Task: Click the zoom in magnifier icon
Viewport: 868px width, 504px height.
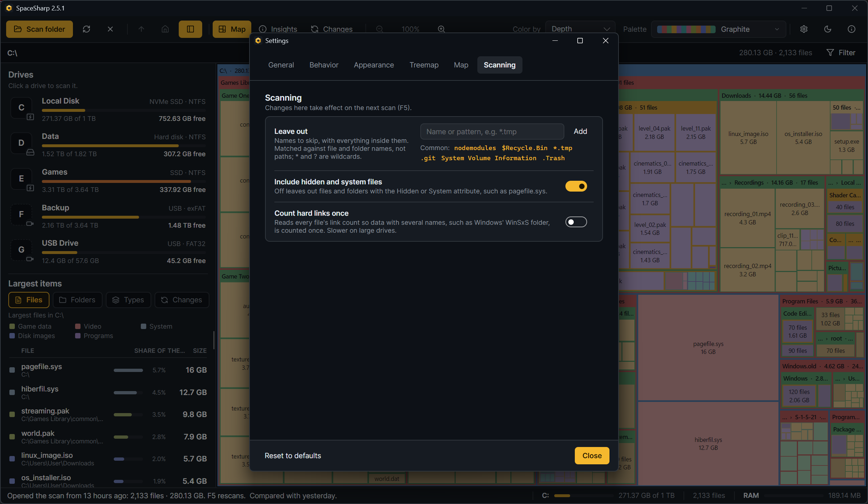Action: pos(441,29)
